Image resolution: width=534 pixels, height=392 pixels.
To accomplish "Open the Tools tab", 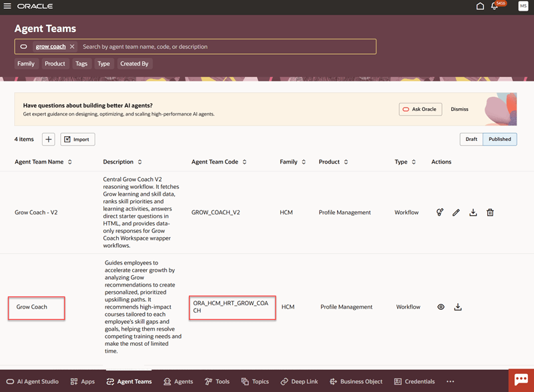I will pyautogui.click(x=218, y=381).
